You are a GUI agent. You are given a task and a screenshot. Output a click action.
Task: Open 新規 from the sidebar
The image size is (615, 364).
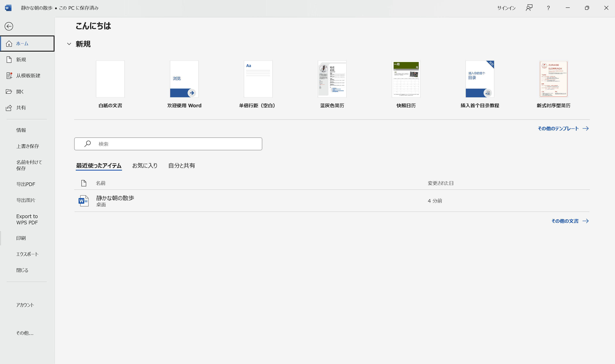tap(21, 59)
